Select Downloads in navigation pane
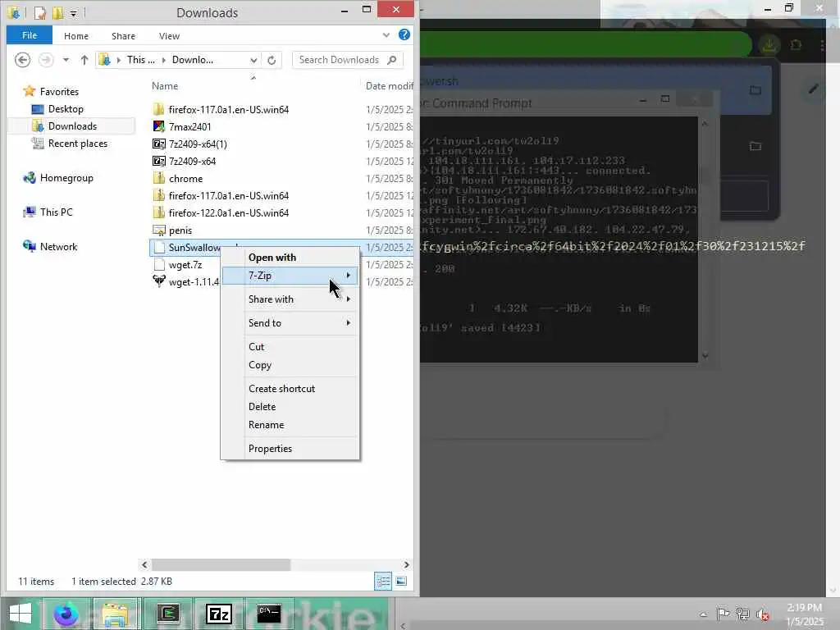 [x=72, y=126]
